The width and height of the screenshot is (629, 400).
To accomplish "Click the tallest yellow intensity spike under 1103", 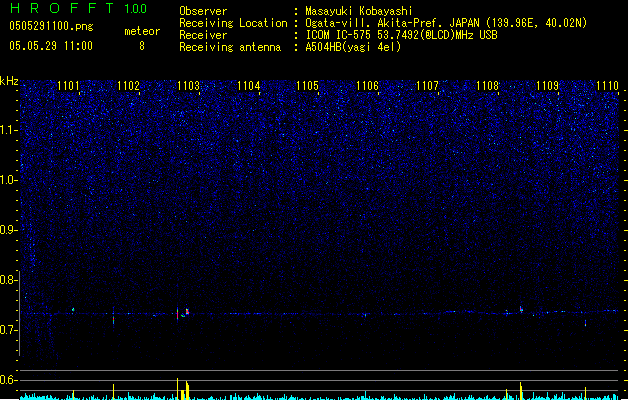I will coord(177,388).
